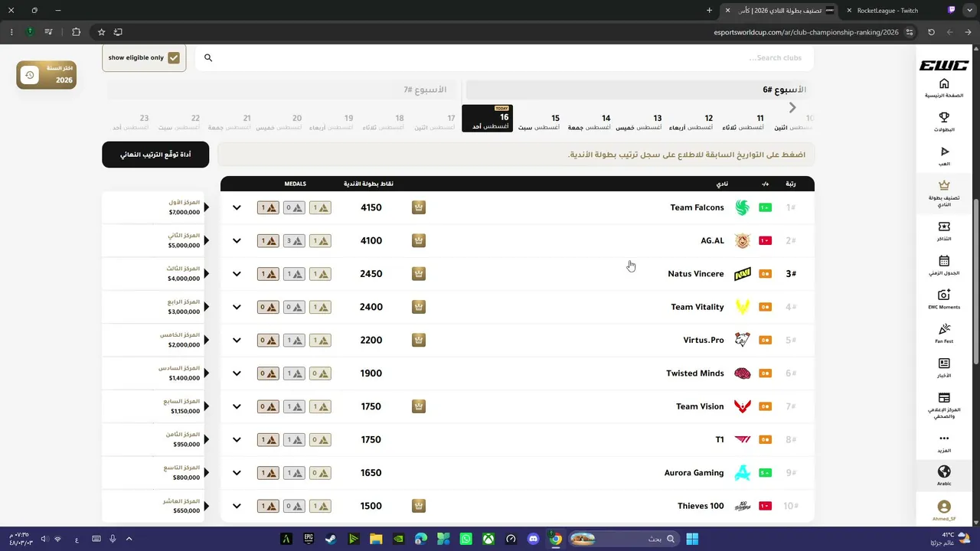Click the Natus Vincere logo
Screen dimensions: 980x551
(x=742, y=274)
